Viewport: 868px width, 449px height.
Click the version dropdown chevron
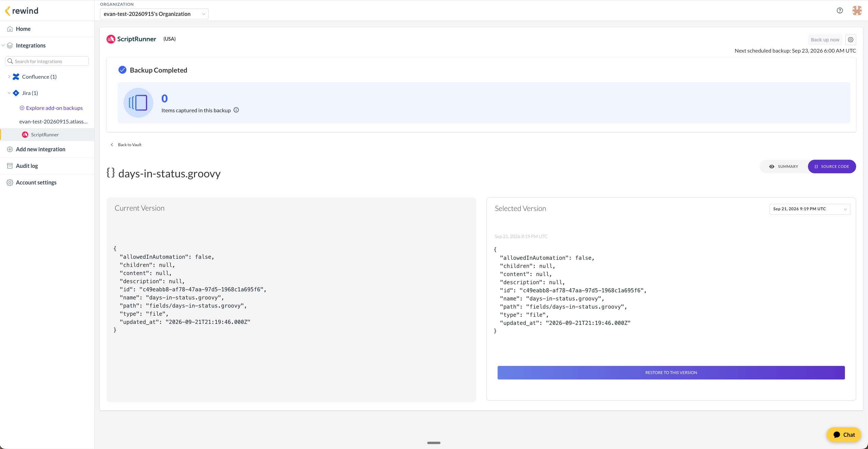coord(845,209)
